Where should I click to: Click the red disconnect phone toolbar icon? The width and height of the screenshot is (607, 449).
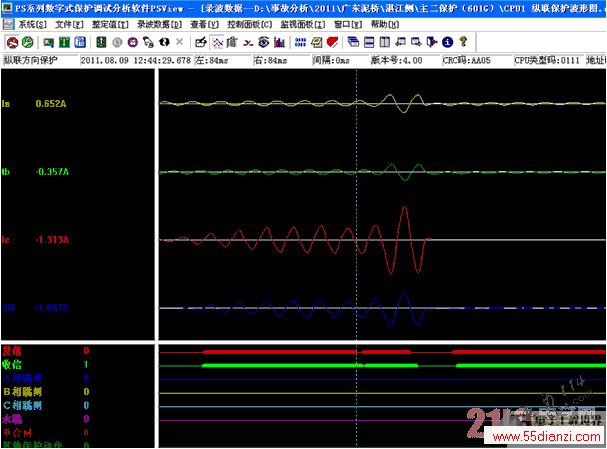12,42
